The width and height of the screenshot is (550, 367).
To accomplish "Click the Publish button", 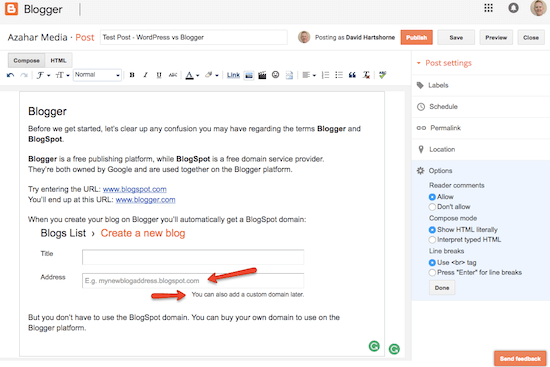I will 416,38.
